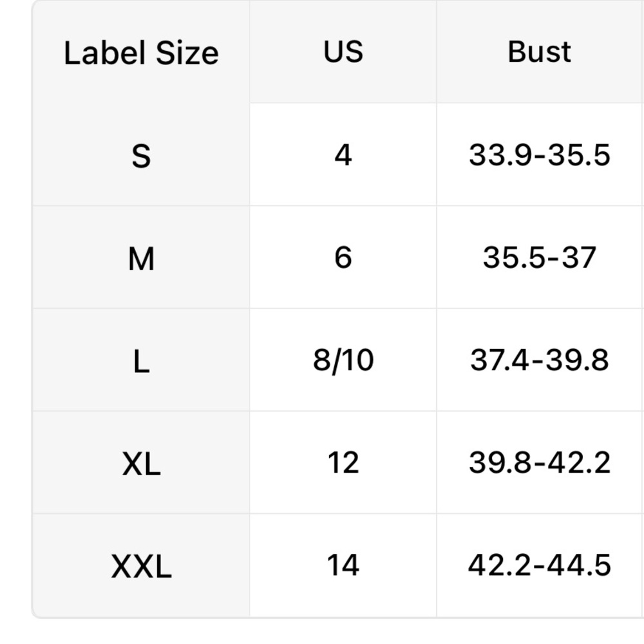
Task: Tap the US size 14 cell
Action: pos(343,565)
